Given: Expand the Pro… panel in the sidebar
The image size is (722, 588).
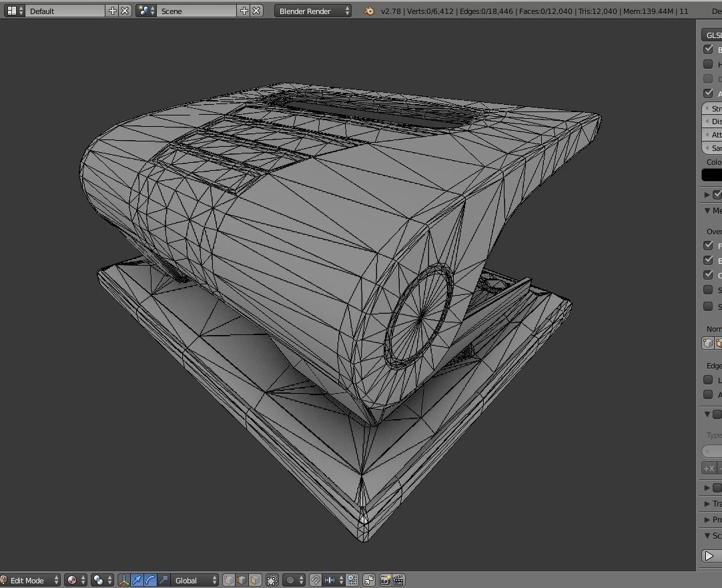Looking at the screenshot, I should (x=707, y=520).
